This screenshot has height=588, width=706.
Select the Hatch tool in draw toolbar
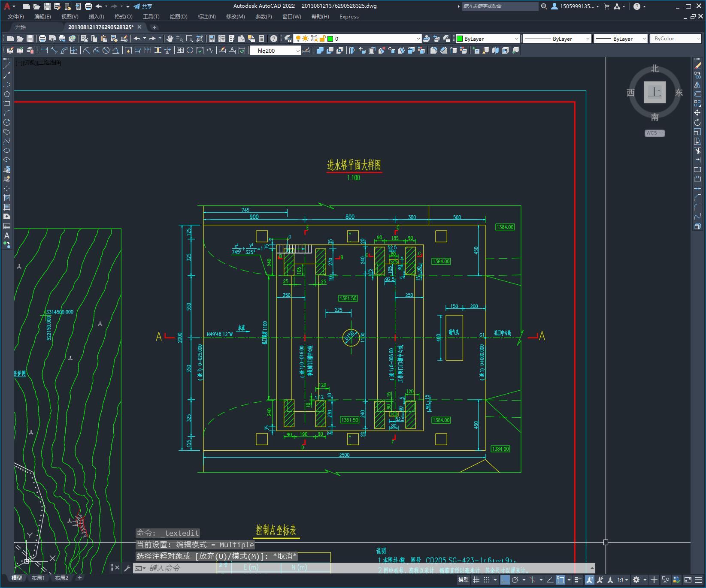pos(7,198)
